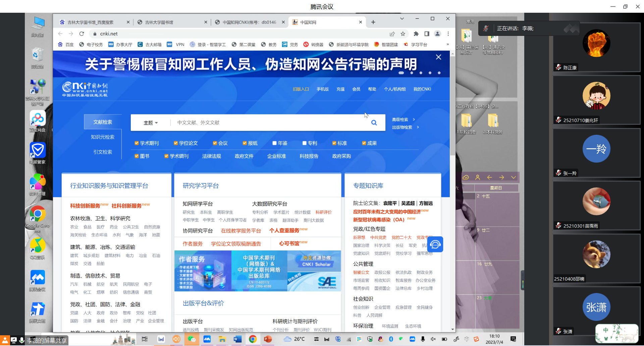Open the Chrome extensions puzzle icon
Viewport: 644px width, 346px height.
tap(416, 34)
